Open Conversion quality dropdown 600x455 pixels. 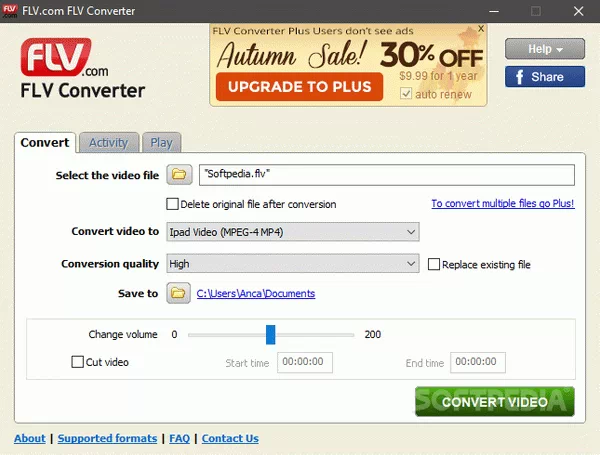click(293, 264)
